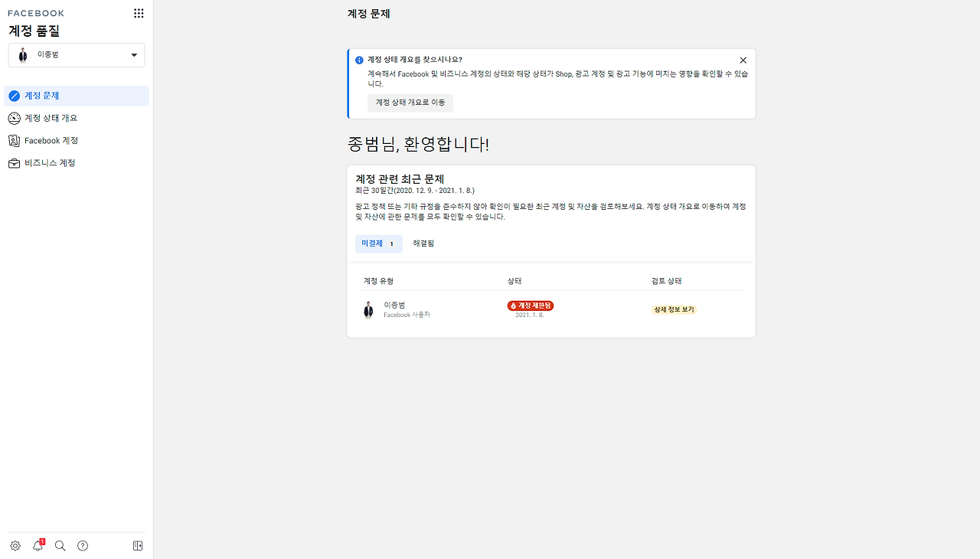This screenshot has width=980, height=559.
Task: Click the profile thumbnail in account selector
Action: tap(23, 55)
